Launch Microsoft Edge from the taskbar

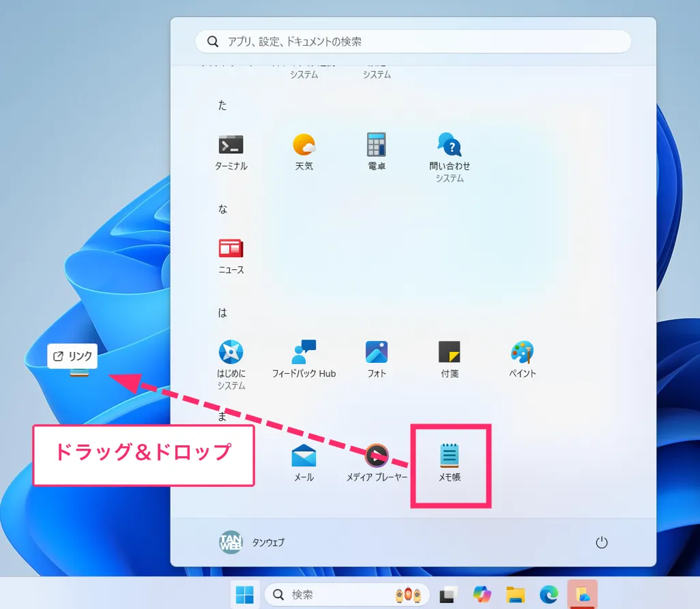(549, 594)
